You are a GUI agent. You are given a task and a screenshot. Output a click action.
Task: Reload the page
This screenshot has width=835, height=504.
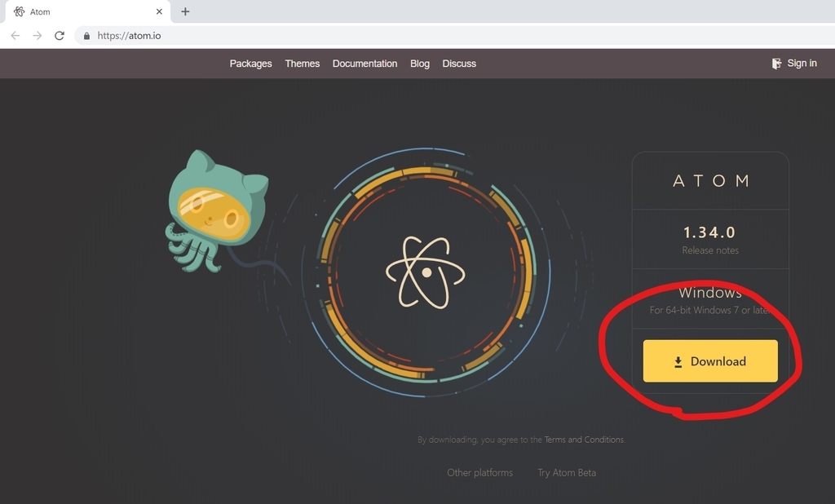tap(59, 36)
